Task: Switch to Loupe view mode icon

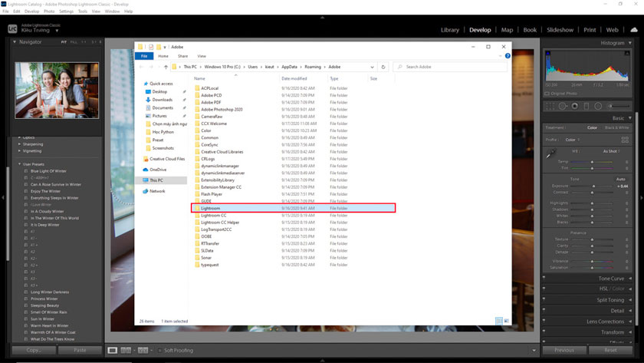Action: (x=112, y=350)
